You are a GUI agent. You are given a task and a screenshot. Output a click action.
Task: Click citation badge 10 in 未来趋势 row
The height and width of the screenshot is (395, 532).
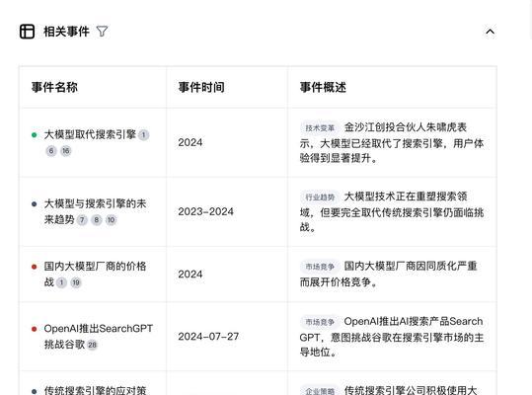tap(111, 220)
